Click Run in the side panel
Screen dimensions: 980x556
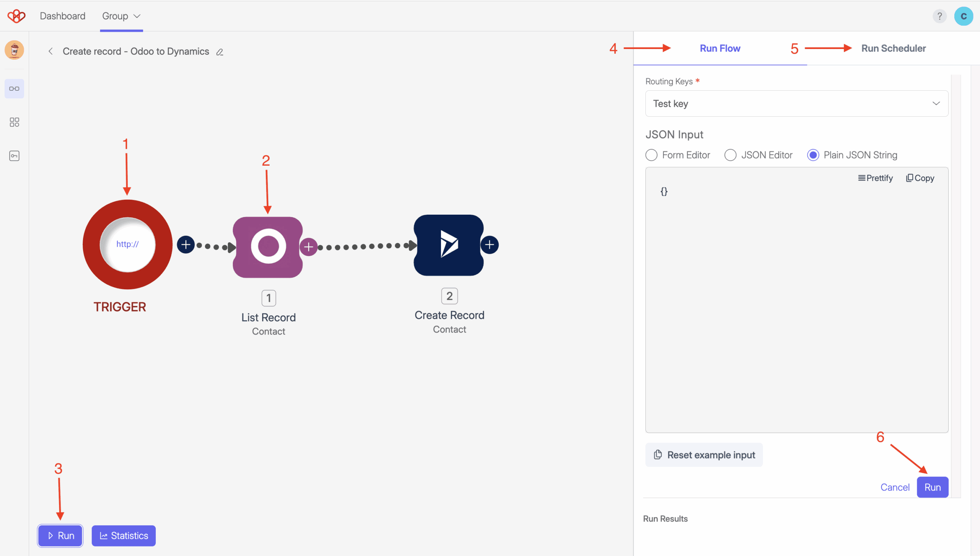(x=933, y=488)
